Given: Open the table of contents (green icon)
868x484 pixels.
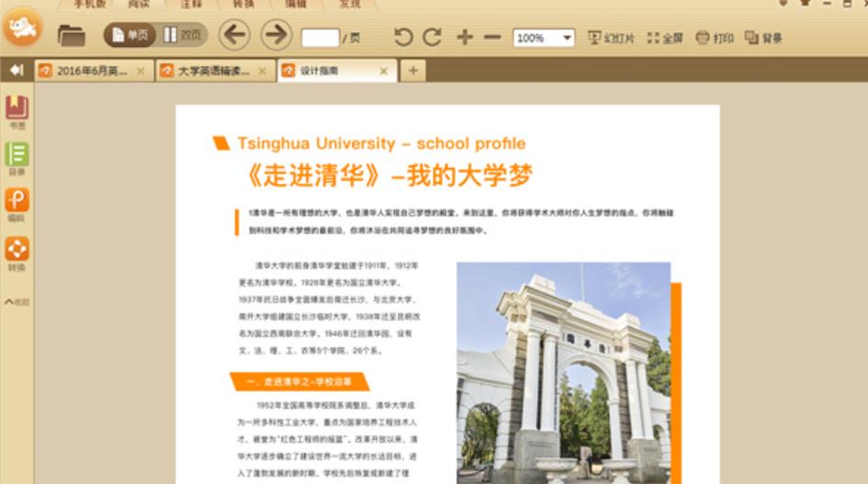Looking at the screenshot, I should [x=17, y=159].
